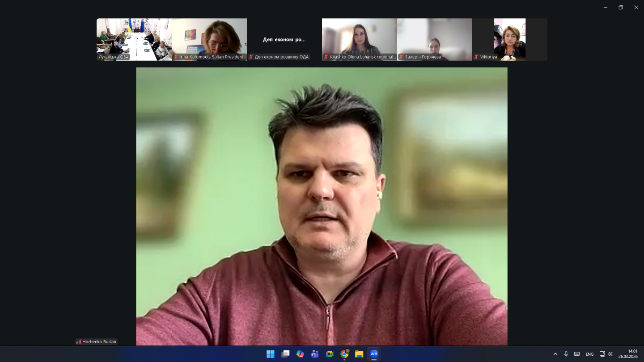This screenshot has height=362, width=644.
Task: Open the network status tray icon
Action: pyautogui.click(x=602, y=354)
